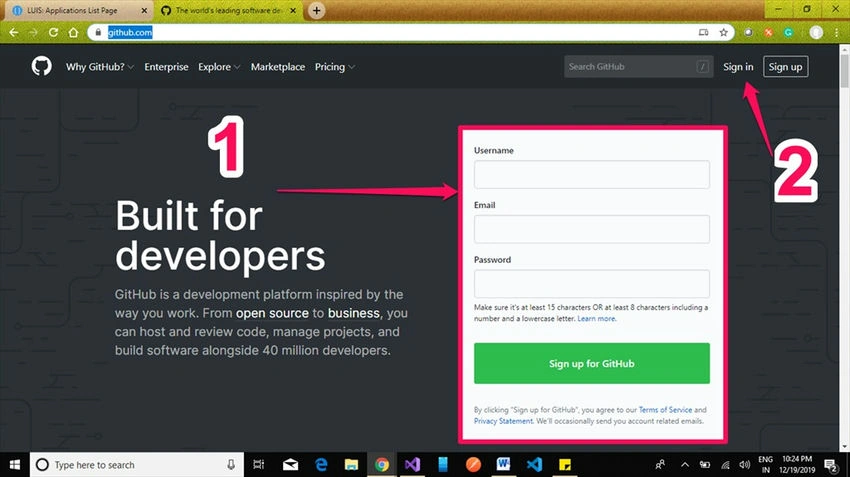This screenshot has width=850, height=477.
Task: Click the Grammarly extension icon
Action: 788,33
